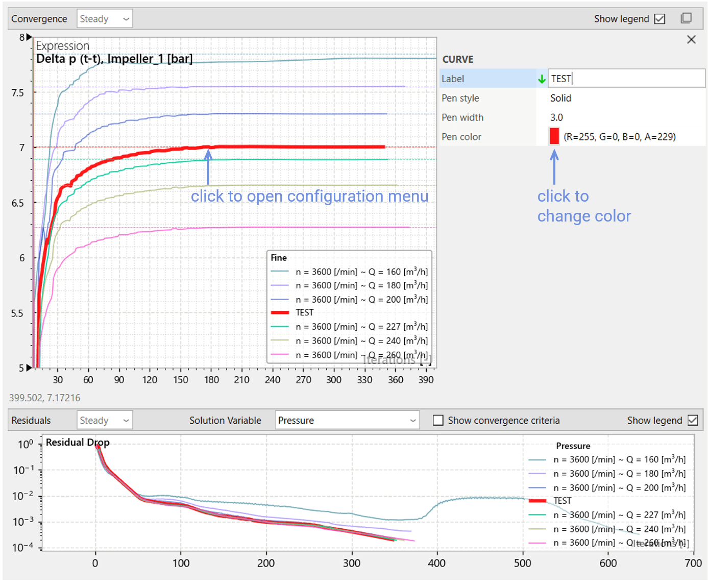Click TEST entry in the Fine legend
708x588 pixels.
(x=292, y=312)
